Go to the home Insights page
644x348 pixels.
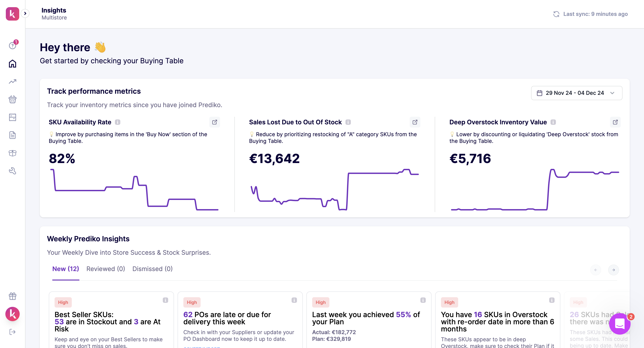13,64
